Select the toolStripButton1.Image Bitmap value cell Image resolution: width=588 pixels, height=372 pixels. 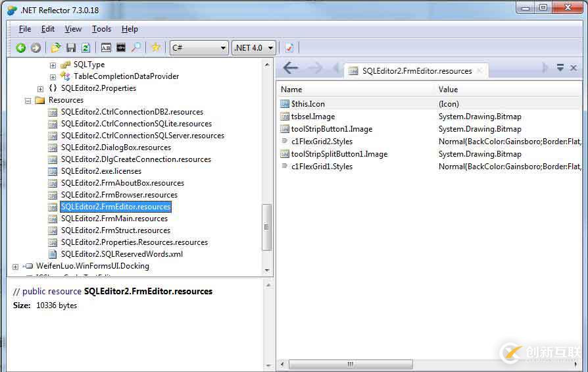point(480,129)
